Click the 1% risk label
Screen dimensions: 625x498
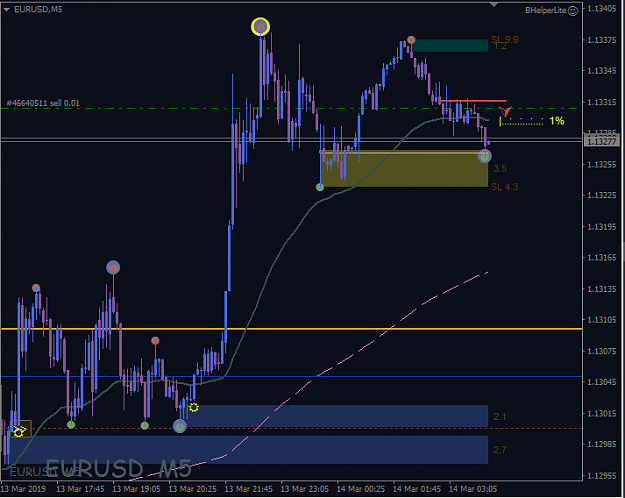pyautogui.click(x=557, y=121)
